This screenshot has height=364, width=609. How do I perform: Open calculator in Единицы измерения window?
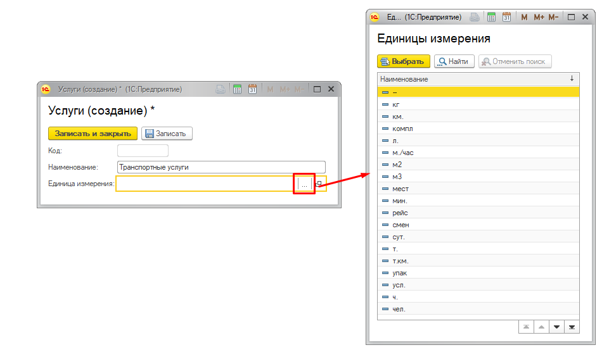coord(491,17)
